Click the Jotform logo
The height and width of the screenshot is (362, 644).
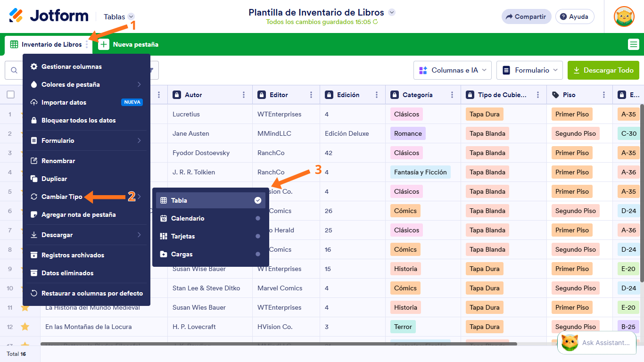tap(49, 16)
